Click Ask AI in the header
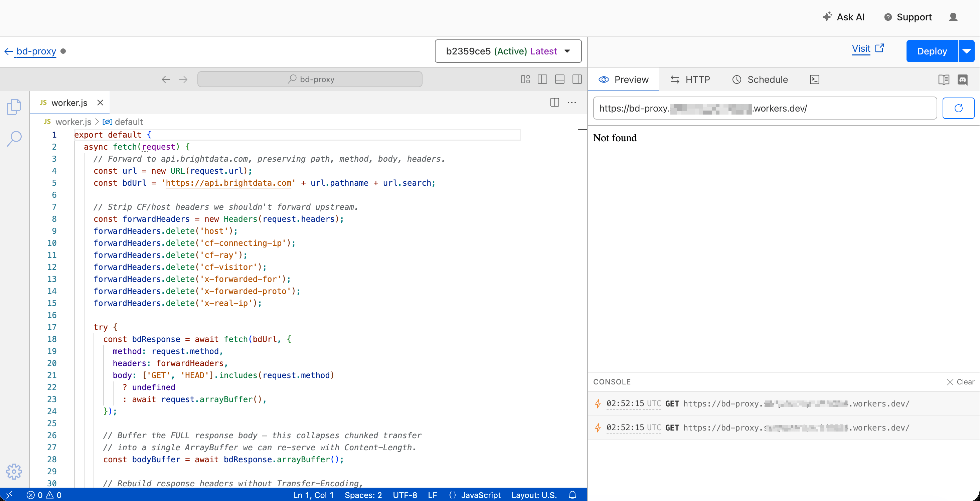Screen dimensions: 980x501 pyautogui.click(x=843, y=17)
